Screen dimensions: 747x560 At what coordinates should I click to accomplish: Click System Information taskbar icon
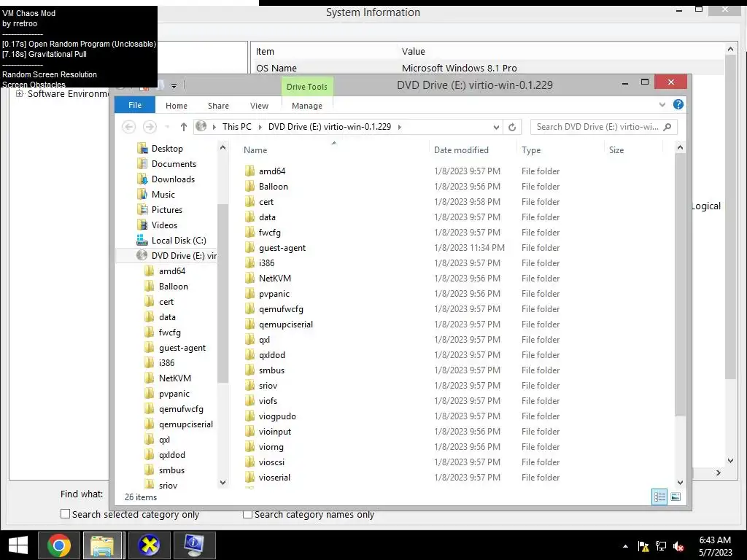pos(194,545)
